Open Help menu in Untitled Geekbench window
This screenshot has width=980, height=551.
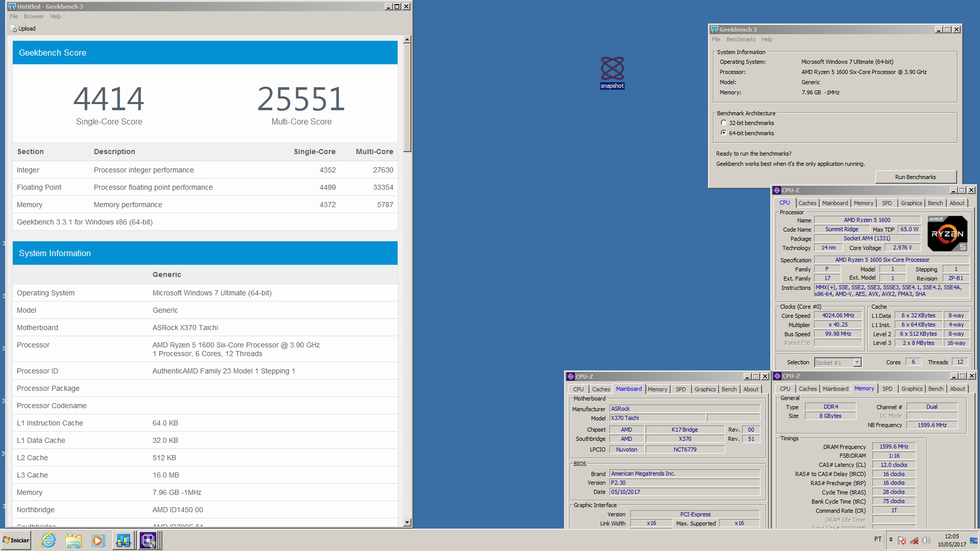(x=56, y=16)
